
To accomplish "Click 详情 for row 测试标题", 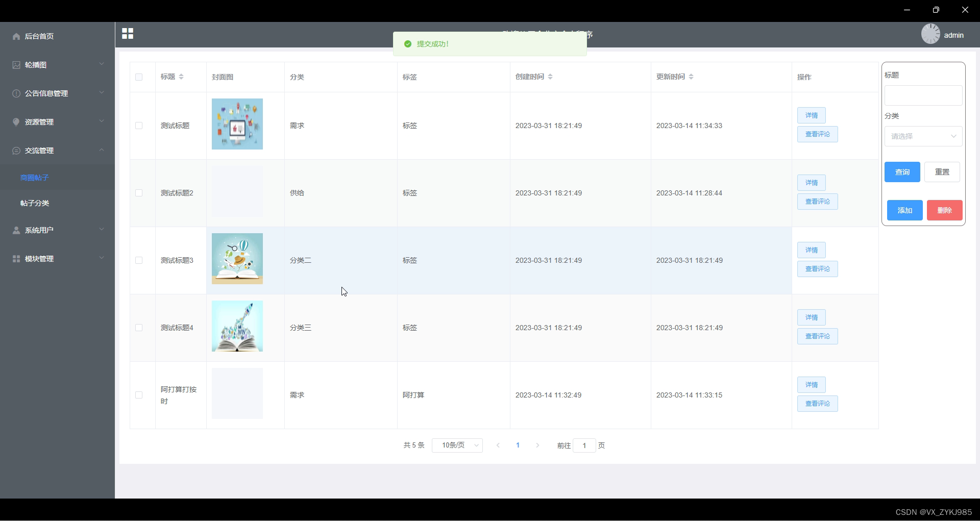I will [812, 115].
